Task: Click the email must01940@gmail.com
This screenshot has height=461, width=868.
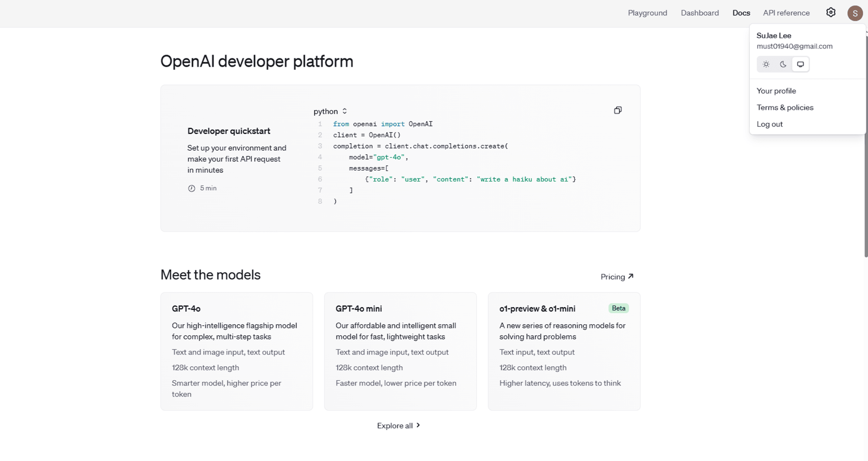Action: click(x=794, y=46)
